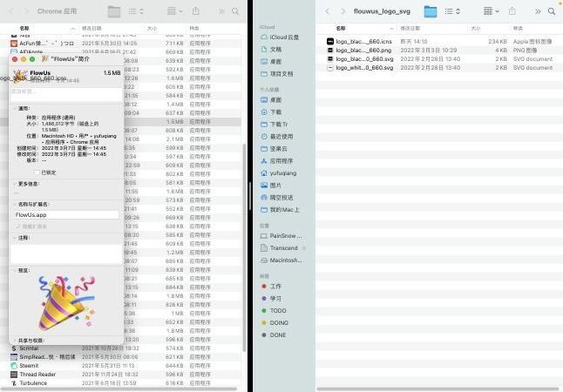The image size is (563, 392).
Task: Expand 共享与权限 section in info panel
Action: (15, 341)
